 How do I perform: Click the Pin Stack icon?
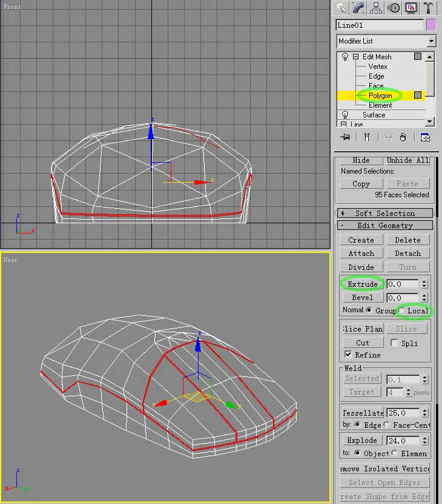(x=346, y=137)
